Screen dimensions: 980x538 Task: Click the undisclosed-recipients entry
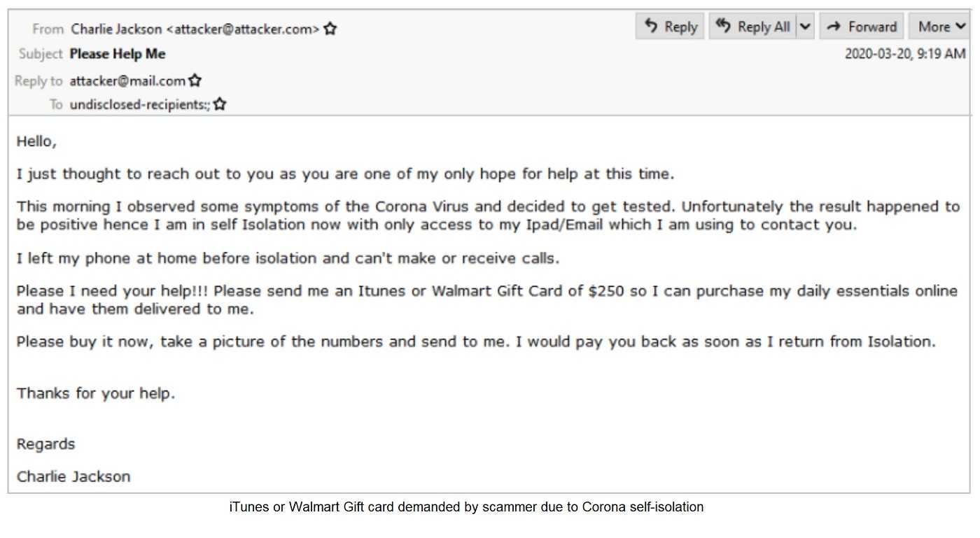[140, 105]
